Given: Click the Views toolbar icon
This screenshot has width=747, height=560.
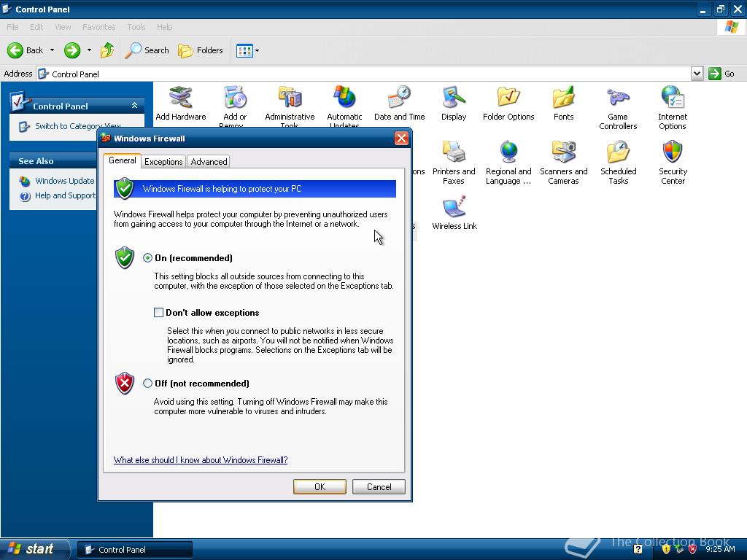Looking at the screenshot, I should coord(244,50).
